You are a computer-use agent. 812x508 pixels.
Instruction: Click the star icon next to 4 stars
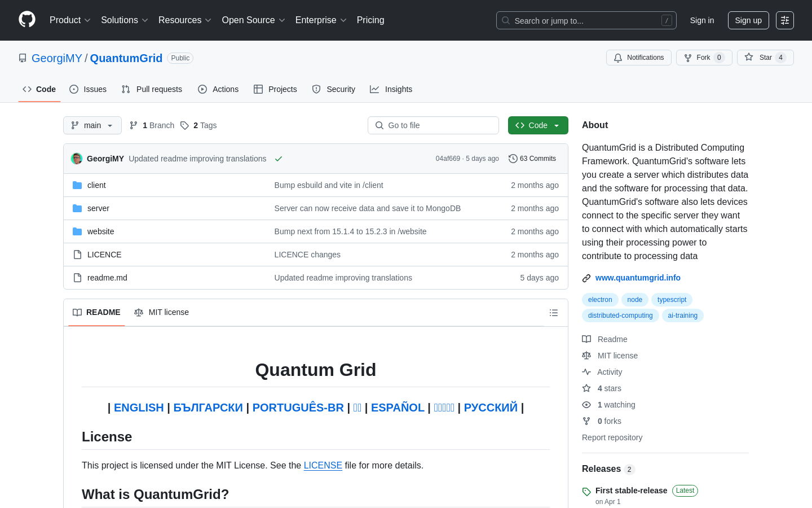pyautogui.click(x=586, y=388)
